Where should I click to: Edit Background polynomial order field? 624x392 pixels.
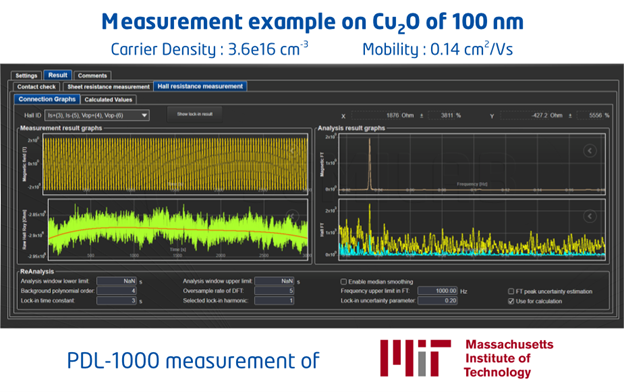(x=117, y=291)
